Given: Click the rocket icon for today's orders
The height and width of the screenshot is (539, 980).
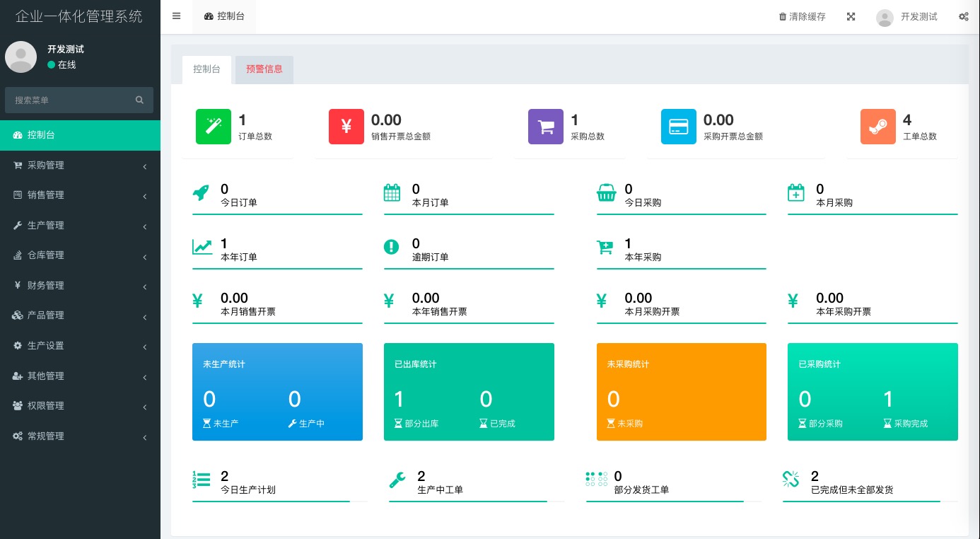Looking at the screenshot, I should click(202, 193).
